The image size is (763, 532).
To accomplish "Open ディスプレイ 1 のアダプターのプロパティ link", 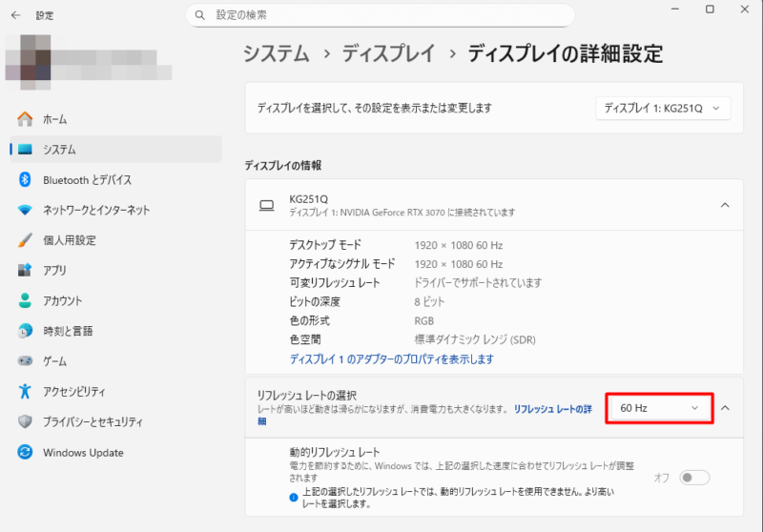I will coord(392,358).
